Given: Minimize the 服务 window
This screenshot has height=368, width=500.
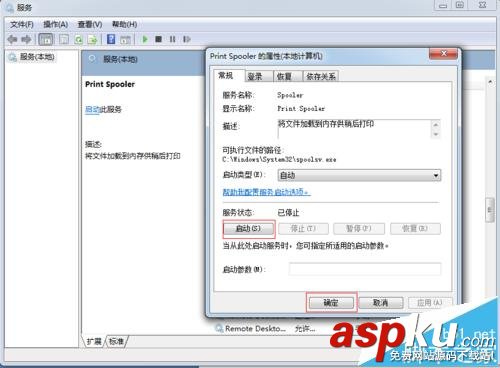Looking at the screenshot, I should pos(443,5).
